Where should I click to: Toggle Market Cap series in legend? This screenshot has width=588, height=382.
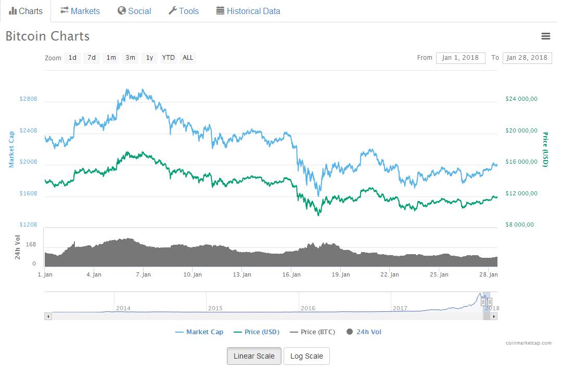[199, 332]
